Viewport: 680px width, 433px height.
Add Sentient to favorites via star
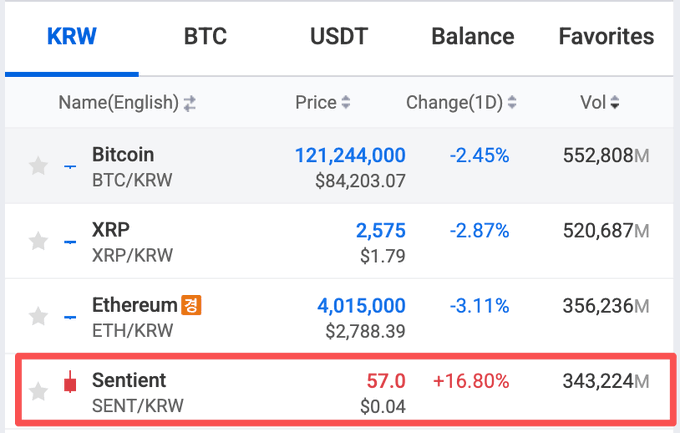click(x=38, y=391)
